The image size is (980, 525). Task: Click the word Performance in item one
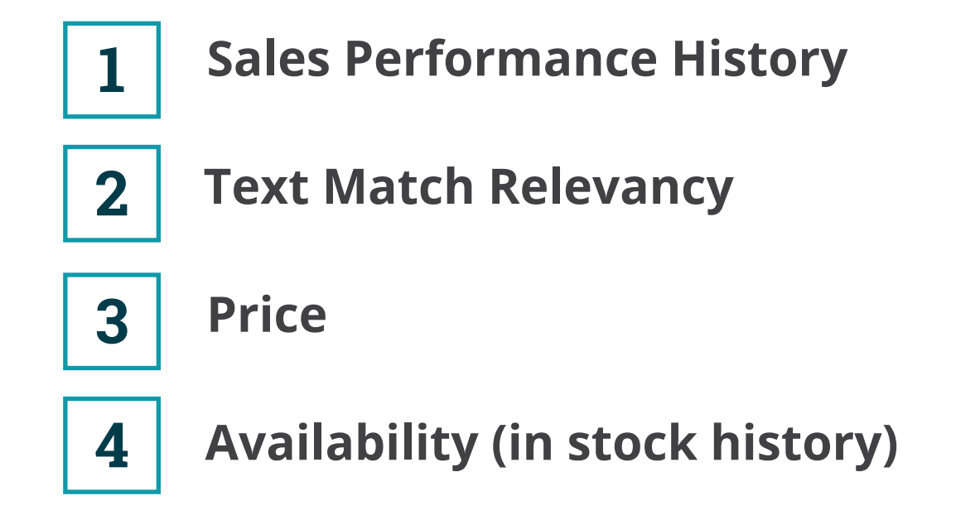(501, 59)
